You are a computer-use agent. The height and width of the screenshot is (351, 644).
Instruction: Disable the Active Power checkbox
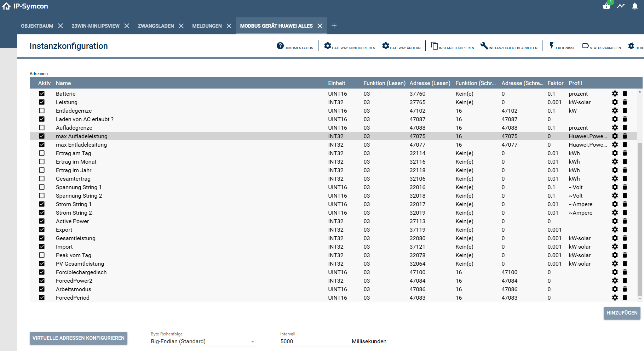point(42,221)
